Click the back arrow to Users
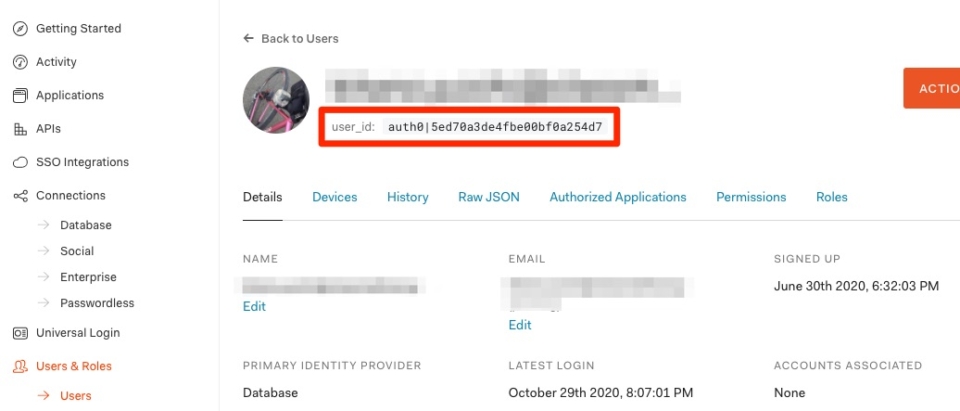Viewport: 960px width, 411px height. (x=248, y=39)
